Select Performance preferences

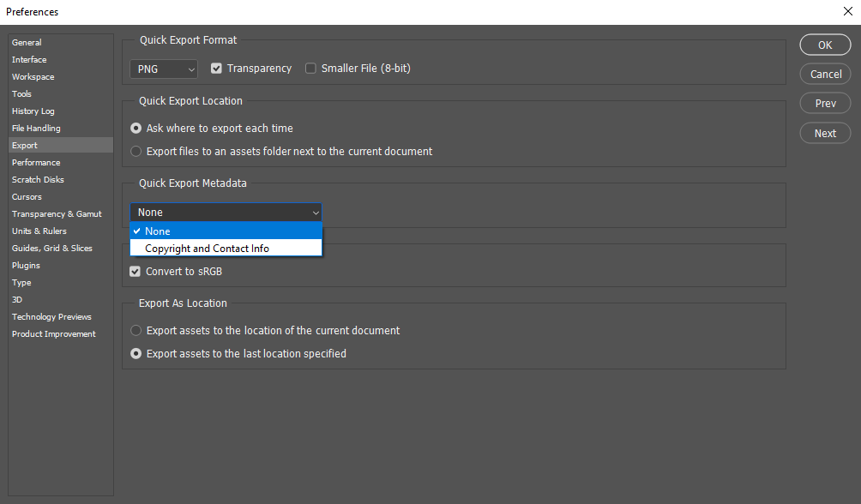35,162
